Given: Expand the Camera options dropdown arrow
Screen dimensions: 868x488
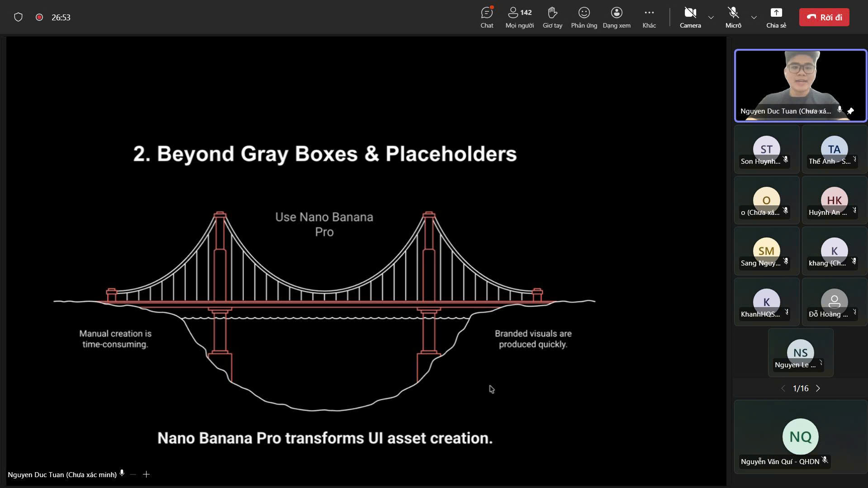Looking at the screenshot, I should point(711,18).
